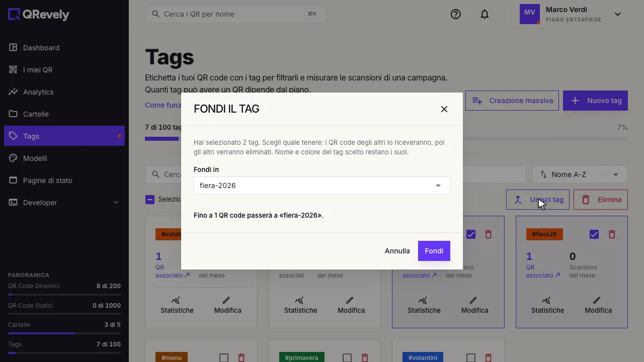This screenshot has width=644, height=362.
Task: Click Annulla in the dialog
Action: 397,251
